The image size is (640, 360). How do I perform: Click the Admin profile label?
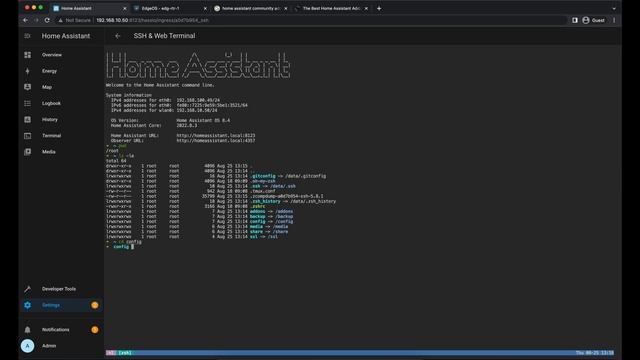(x=49, y=346)
